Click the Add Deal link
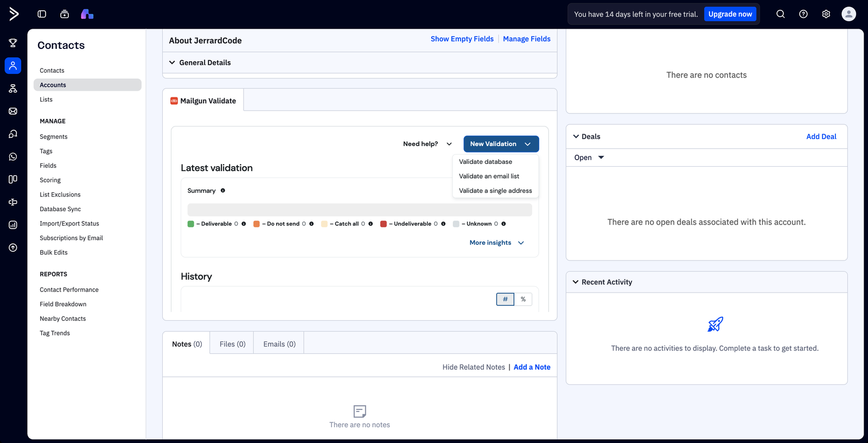Image resolution: width=868 pixels, height=443 pixels. (x=821, y=137)
